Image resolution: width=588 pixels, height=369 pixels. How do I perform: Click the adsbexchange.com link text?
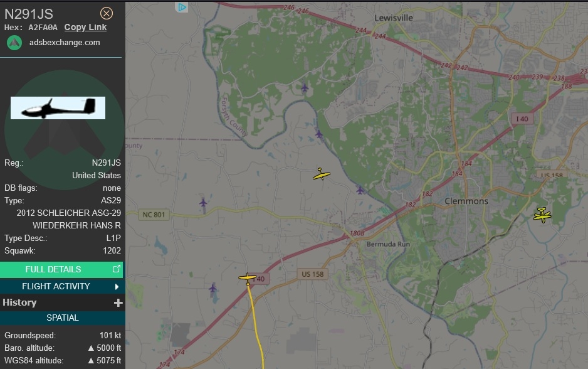click(65, 43)
